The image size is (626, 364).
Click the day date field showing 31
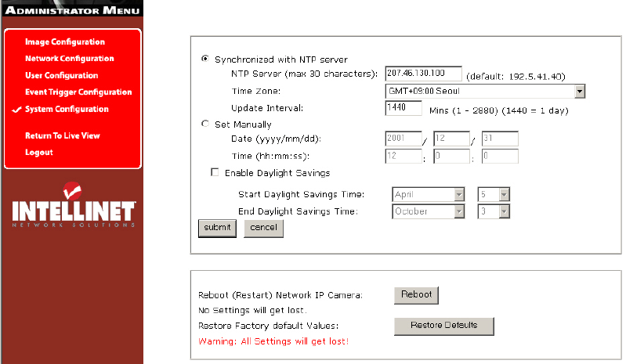click(500, 139)
